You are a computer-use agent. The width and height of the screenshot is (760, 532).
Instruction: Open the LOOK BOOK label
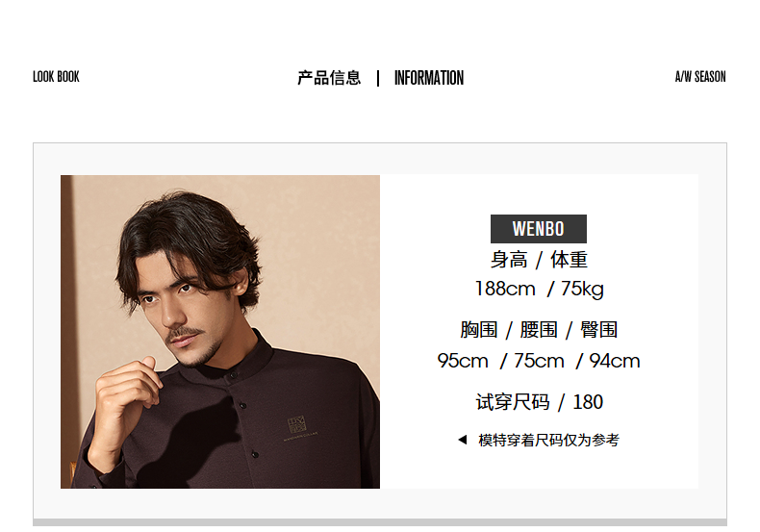pyautogui.click(x=56, y=77)
